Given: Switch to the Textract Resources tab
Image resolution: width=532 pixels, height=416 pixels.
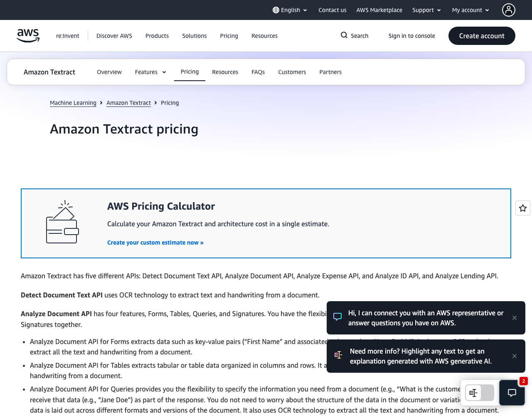Looking at the screenshot, I should (x=225, y=72).
